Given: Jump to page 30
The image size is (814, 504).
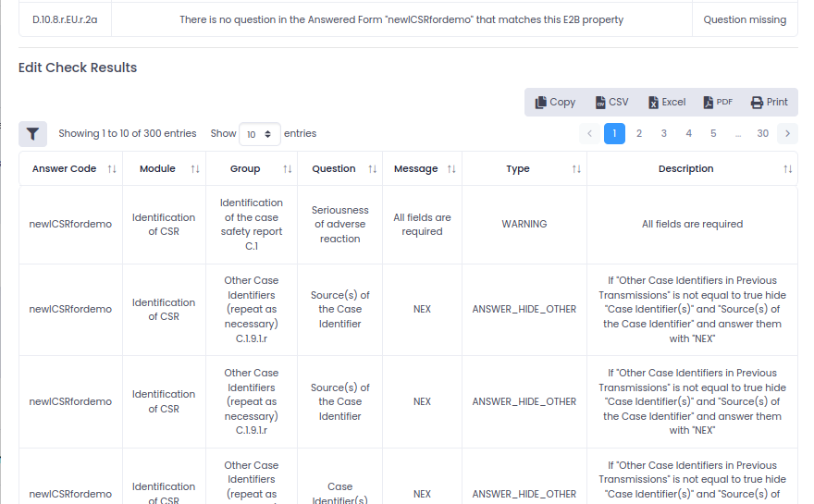Looking at the screenshot, I should tap(763, 133).
